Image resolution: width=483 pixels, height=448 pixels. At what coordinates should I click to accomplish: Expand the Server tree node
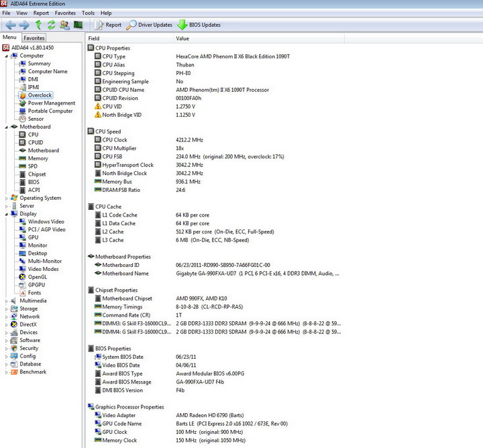(6, 207)
